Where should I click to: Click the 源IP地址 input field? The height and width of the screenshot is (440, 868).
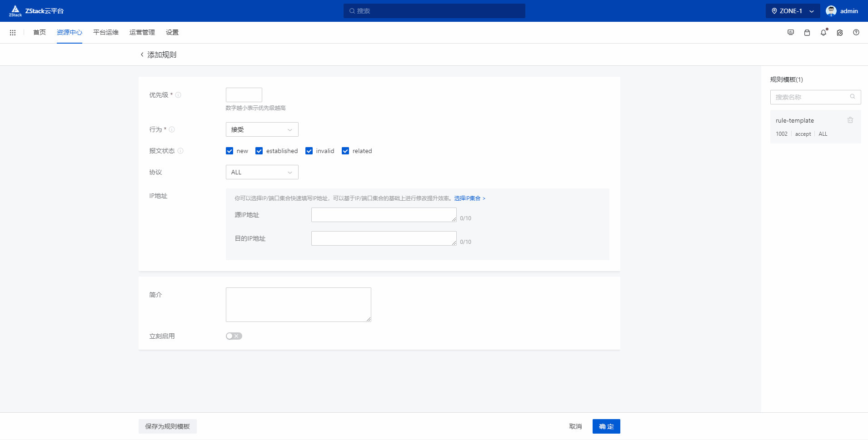(383, 215)
